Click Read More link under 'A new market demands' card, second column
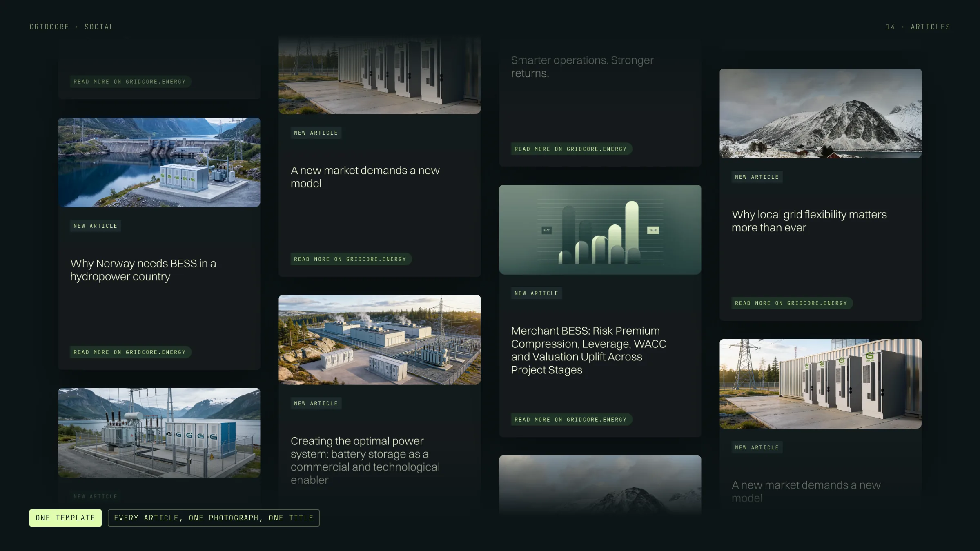Image resolution: width=980 pixels, height=551 pixels. coord(350,259)
